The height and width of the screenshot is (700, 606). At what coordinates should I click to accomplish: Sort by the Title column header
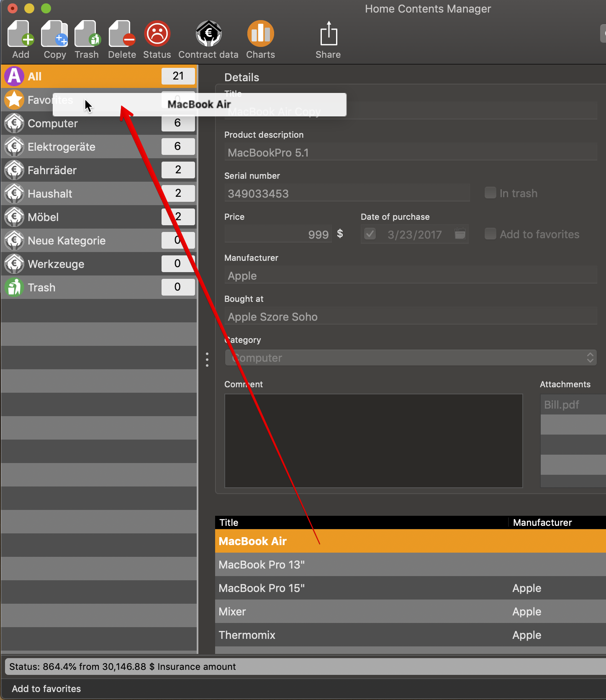click(362, 522)
